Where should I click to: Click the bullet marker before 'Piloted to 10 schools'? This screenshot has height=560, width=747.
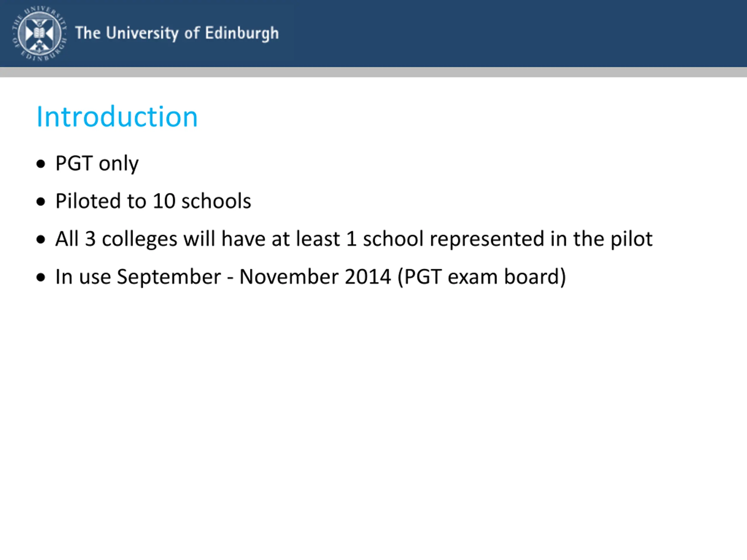coord(41,202)
